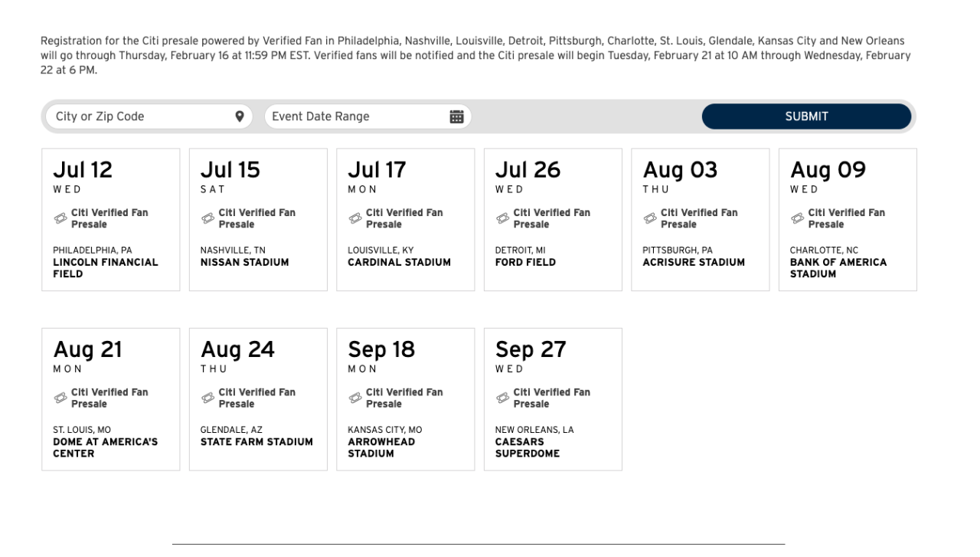Select the Aug 24 Glendale event card

(x=258, y=398)
